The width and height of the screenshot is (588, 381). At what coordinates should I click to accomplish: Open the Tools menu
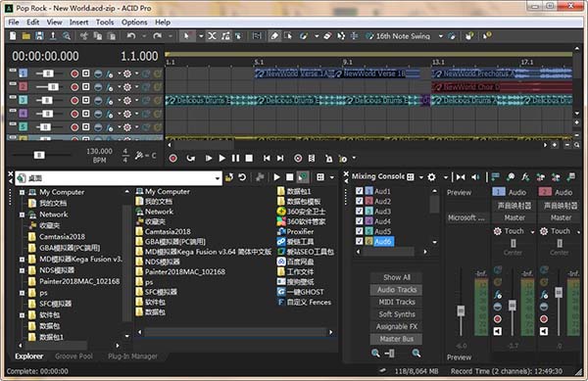coord(105,23)
